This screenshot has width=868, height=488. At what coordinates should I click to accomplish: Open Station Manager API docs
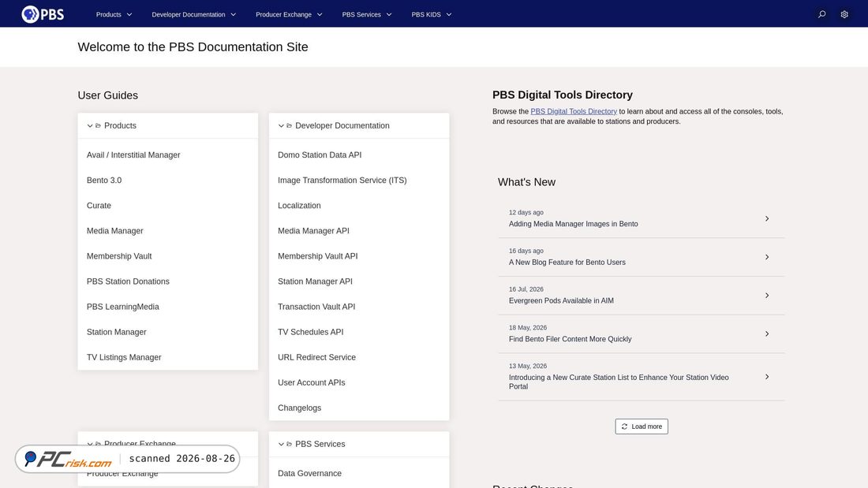pyautogui.click(x=315, y=281)
